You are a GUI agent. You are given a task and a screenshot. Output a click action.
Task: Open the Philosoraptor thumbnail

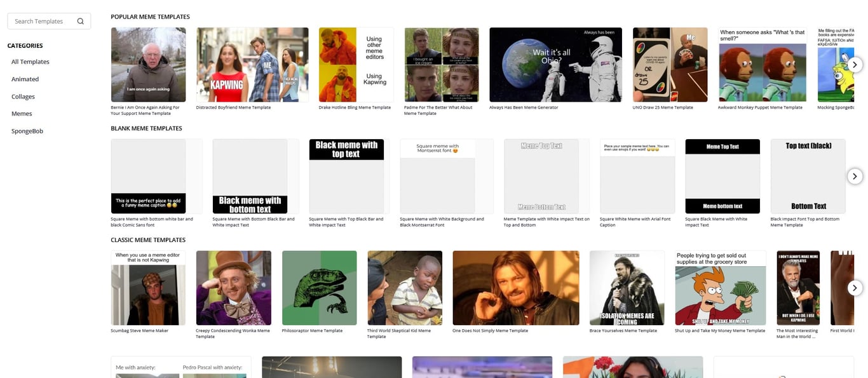320,288
